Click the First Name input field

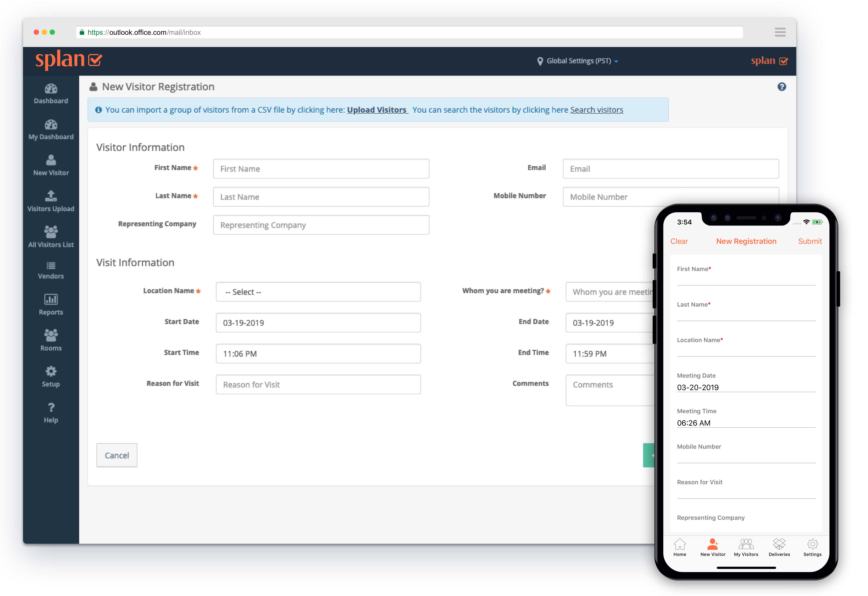(321, 169)
